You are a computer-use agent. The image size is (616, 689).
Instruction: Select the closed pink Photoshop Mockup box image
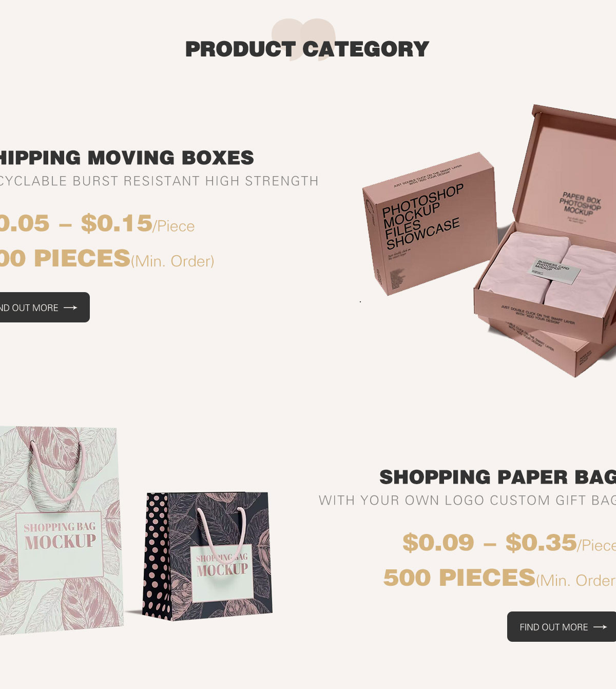[429, 224]
